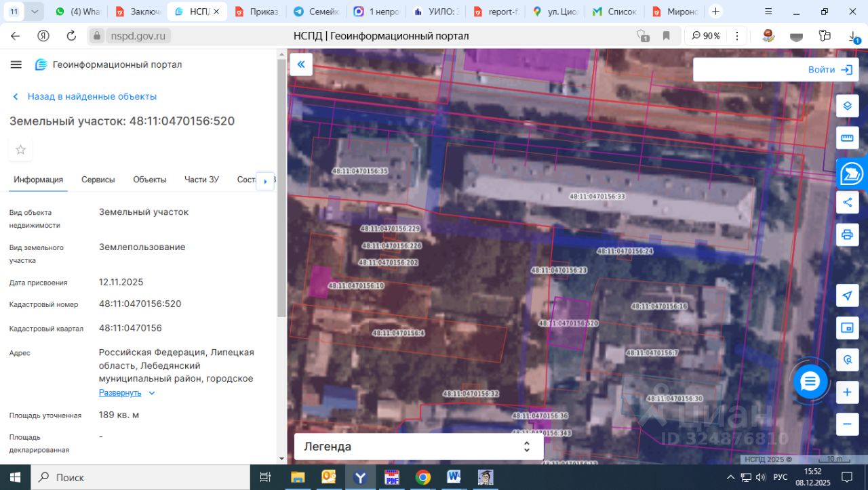Viewport: 868px width, 490px height.
Task: Open File Explorer from the taskbar
Action: point(297,477)
